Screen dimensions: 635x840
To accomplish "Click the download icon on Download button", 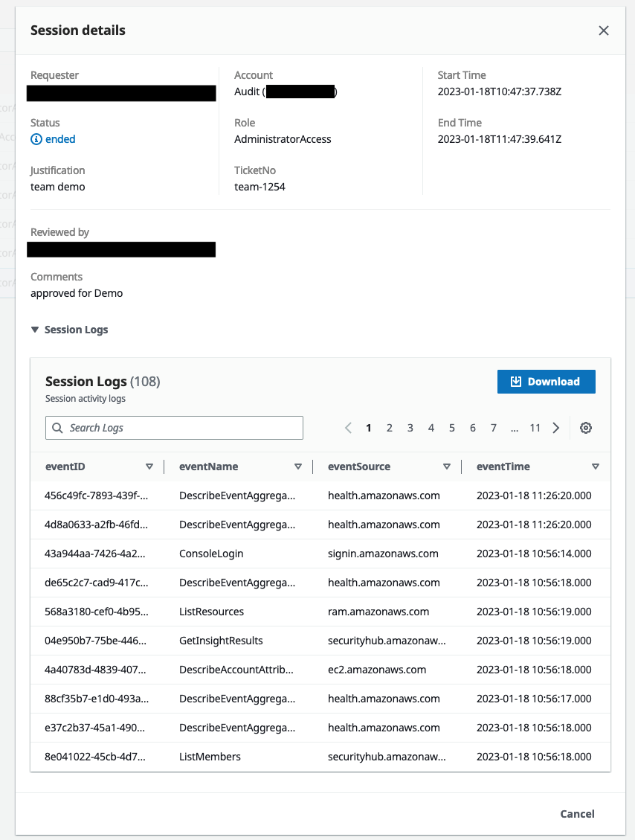I will (x=515, y=382).
